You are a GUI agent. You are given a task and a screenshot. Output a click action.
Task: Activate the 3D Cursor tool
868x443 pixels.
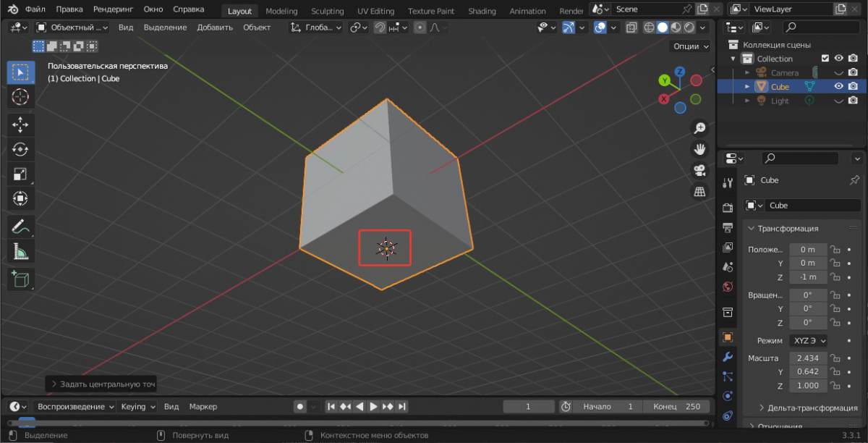[x=20, y=96]
